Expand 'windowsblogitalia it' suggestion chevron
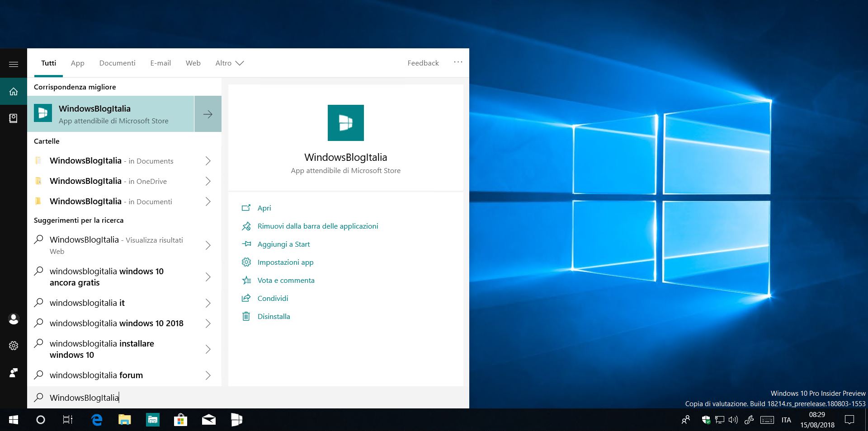 tap(208, 303)
